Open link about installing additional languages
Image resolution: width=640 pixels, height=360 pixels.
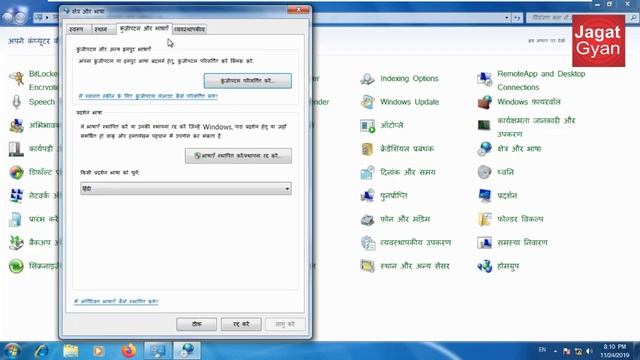coord(116,301)
